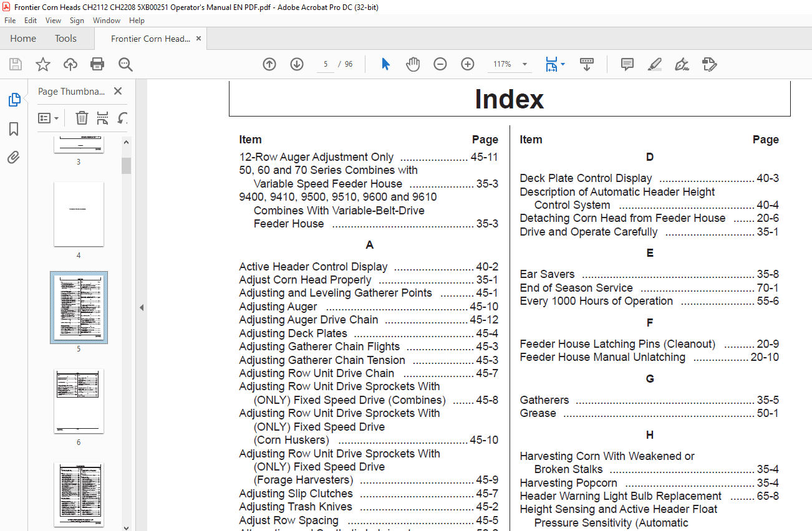Image resolution: width=812 pixels, height=531 pixels.
Task: Open the Sign document tool
Action: [x=682, y=64]
